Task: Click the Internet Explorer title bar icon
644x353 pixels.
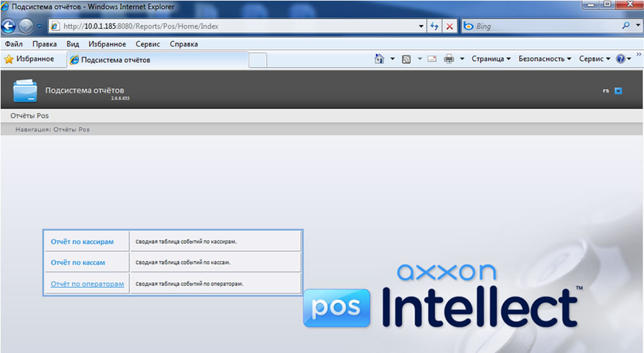Action: (x=5, y=6)
